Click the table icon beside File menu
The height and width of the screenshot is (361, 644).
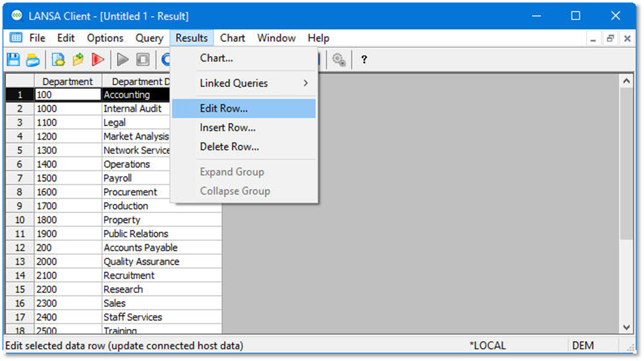16,38
